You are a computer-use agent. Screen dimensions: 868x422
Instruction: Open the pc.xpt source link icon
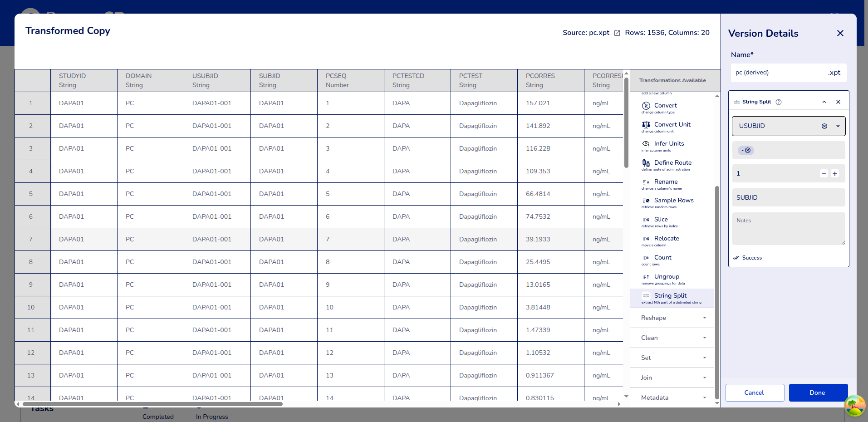coord(617,33)
